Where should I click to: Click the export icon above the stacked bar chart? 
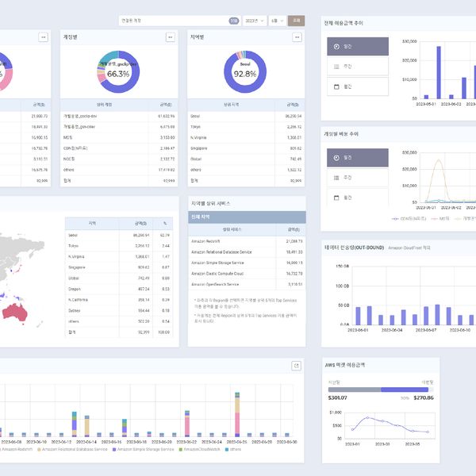click(297, 366)
